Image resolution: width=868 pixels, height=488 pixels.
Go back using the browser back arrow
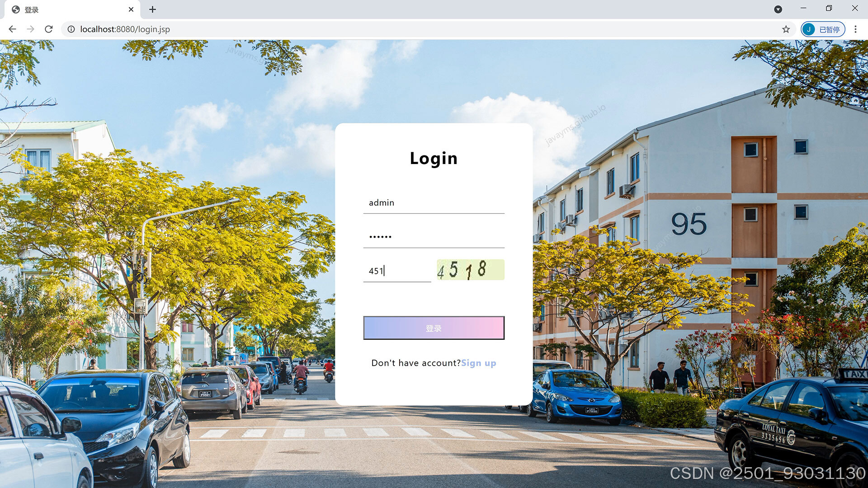[x=12, y=29]
